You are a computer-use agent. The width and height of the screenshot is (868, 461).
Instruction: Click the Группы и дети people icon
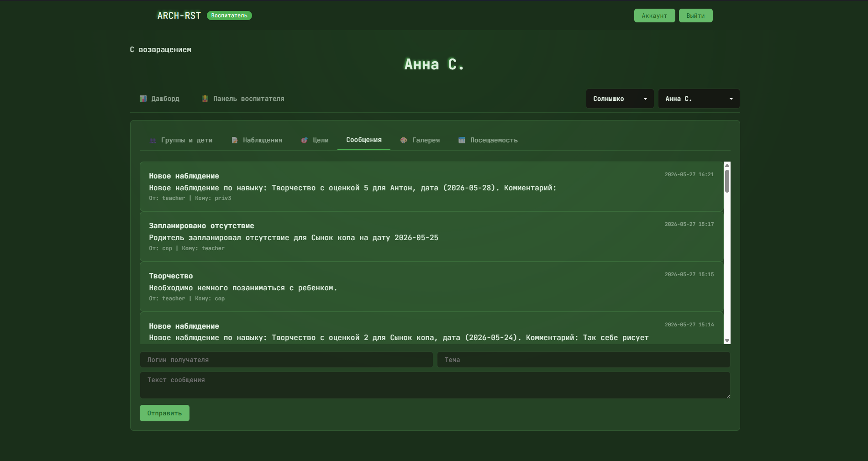coord(153,140)
